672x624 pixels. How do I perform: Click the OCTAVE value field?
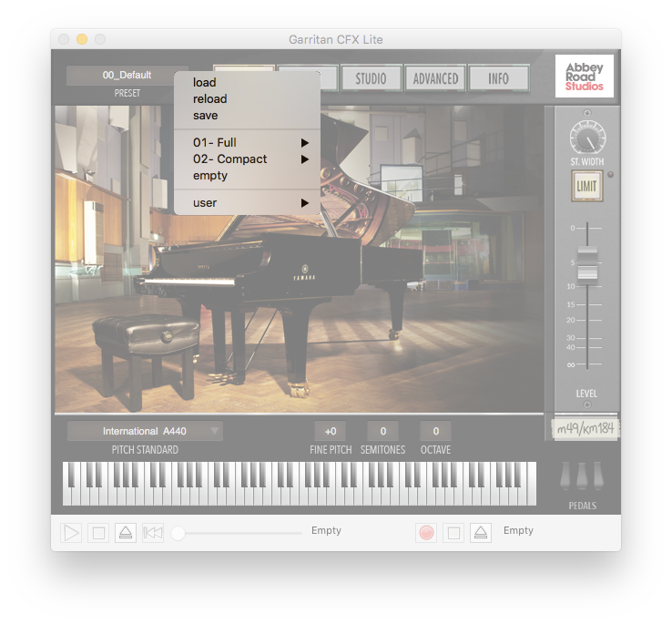pos(436,431)
